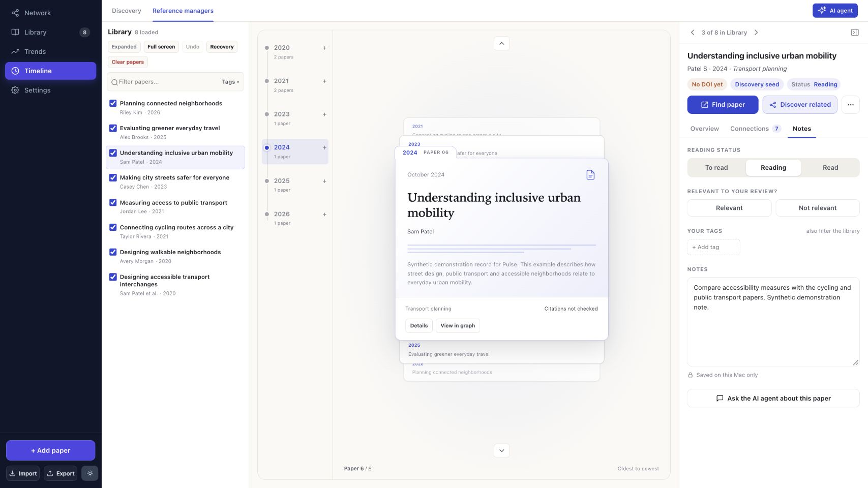Open the Trends view
Viewport: 868px width, 488px height.
coord(50,51)
